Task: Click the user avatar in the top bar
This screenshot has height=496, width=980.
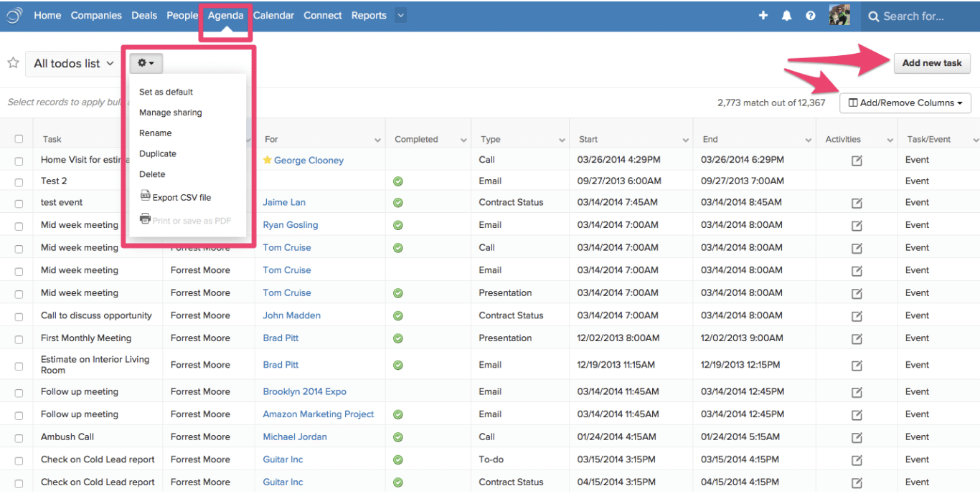Action: 839,15
